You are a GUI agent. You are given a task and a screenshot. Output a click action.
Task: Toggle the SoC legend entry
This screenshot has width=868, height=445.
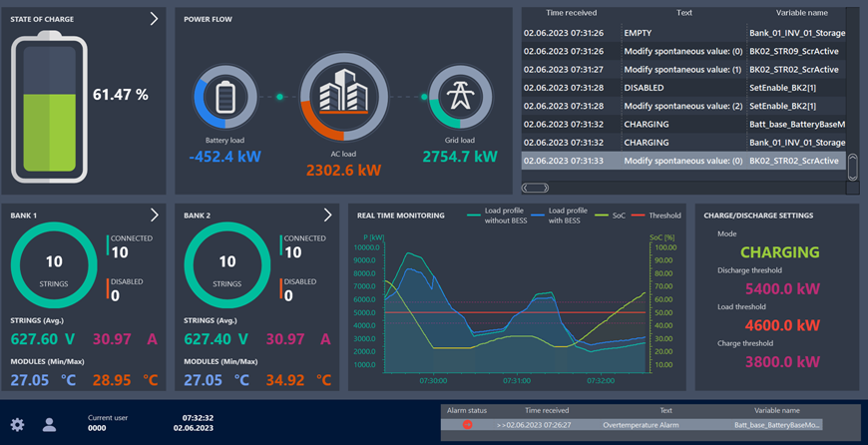pyautogui.click(x=611, y=215)
